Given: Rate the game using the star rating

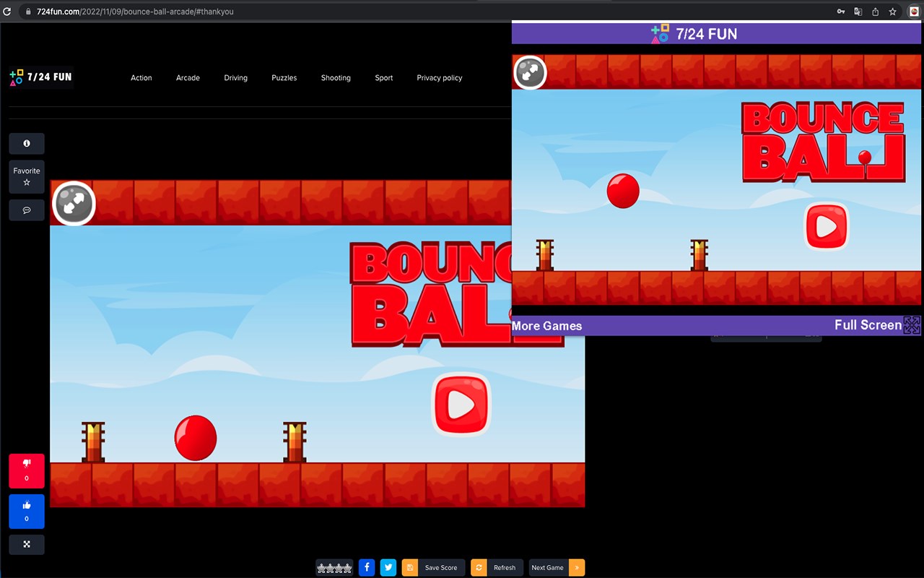Looking at the screenshot, I should [334, 568].
